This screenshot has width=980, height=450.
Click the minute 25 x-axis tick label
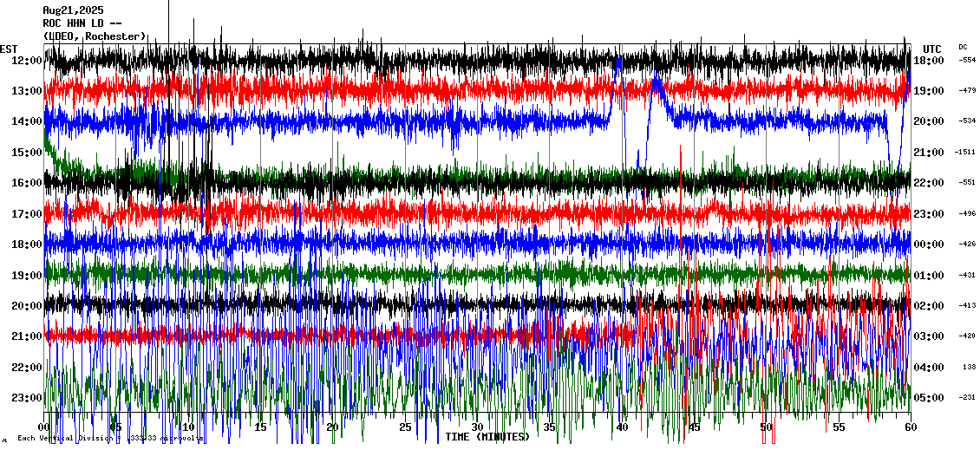(405, 427)
